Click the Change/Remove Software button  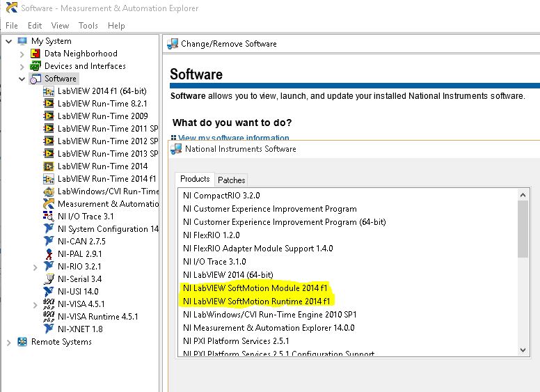229,44
